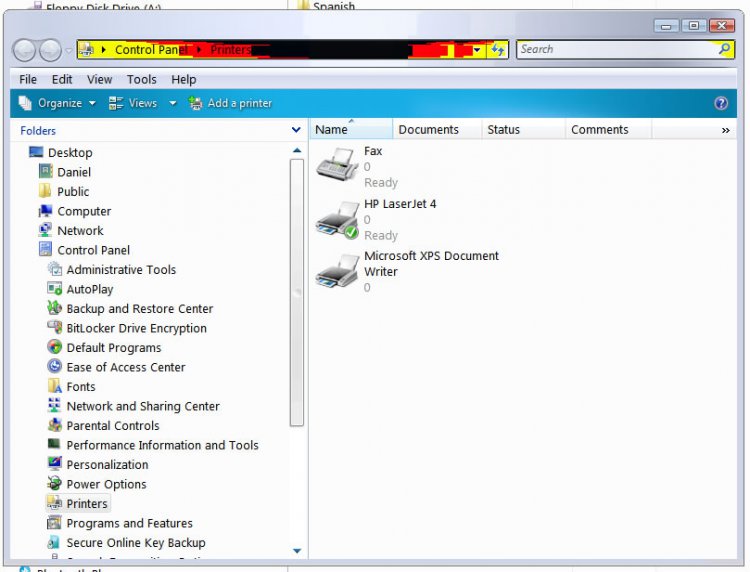
Task: Click HP LaserJet 4 name text
Action: 400,204
